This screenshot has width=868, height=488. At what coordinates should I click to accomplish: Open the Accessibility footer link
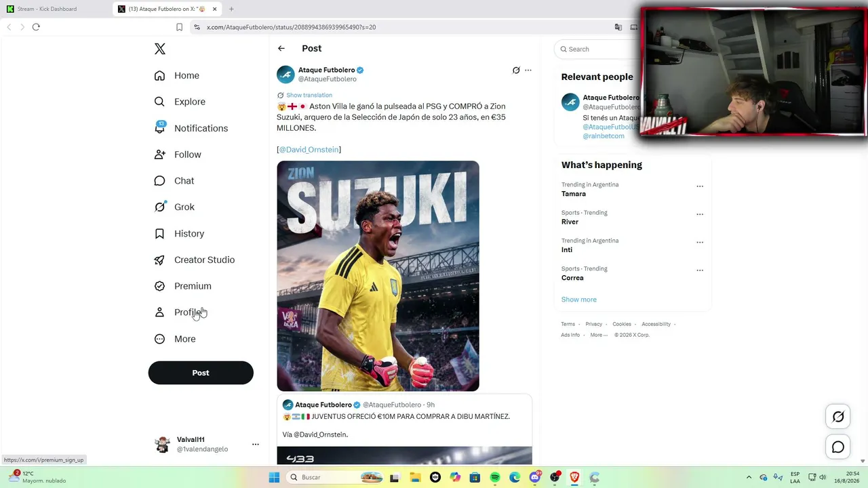[656, 324]
